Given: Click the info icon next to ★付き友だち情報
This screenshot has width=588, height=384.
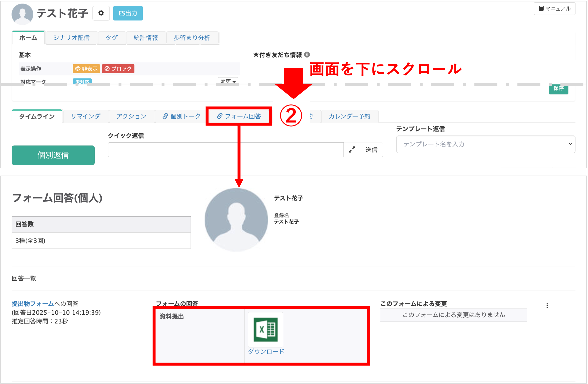Looking at the screenshot, I should pyautogui.click(x=307, y=55).
